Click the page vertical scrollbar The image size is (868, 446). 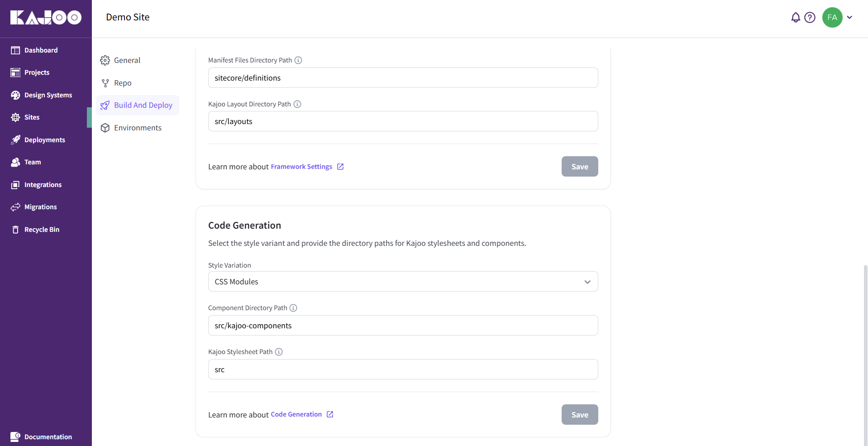[x=865, y=355]
